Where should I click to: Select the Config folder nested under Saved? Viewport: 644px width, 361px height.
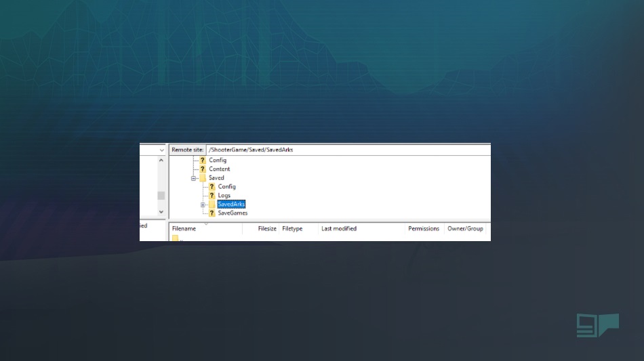click(226, 186)
